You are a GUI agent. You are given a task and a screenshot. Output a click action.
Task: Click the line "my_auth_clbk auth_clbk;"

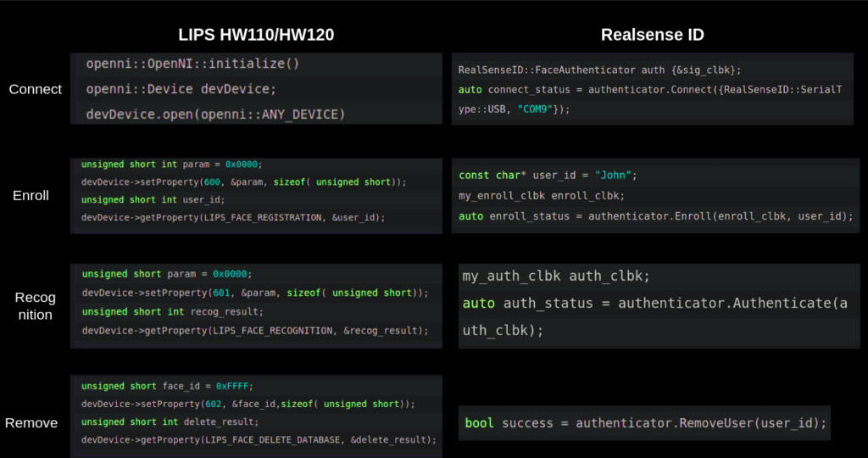point(556,276)
